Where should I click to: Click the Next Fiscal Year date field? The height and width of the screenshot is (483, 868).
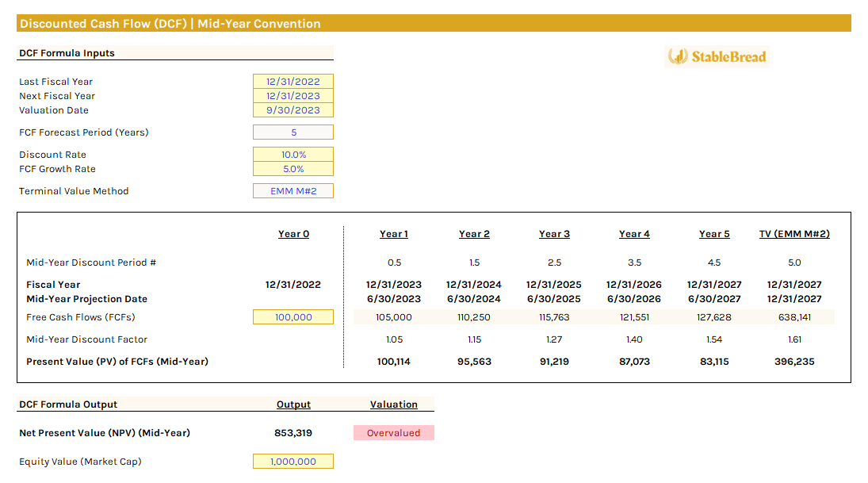pos(293,95)
